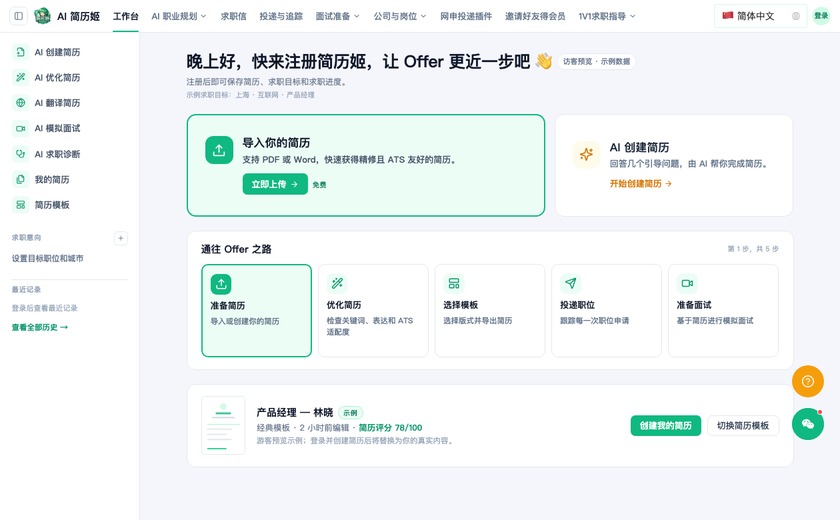
Task: Add job intention with plus icon
Action: coord(121,238)
